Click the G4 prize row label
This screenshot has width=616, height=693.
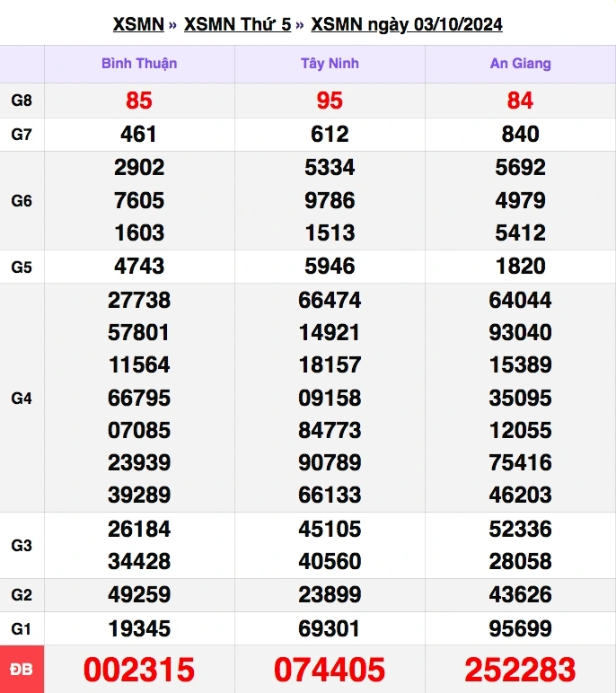pyautogui.click(x=22, y=398)
